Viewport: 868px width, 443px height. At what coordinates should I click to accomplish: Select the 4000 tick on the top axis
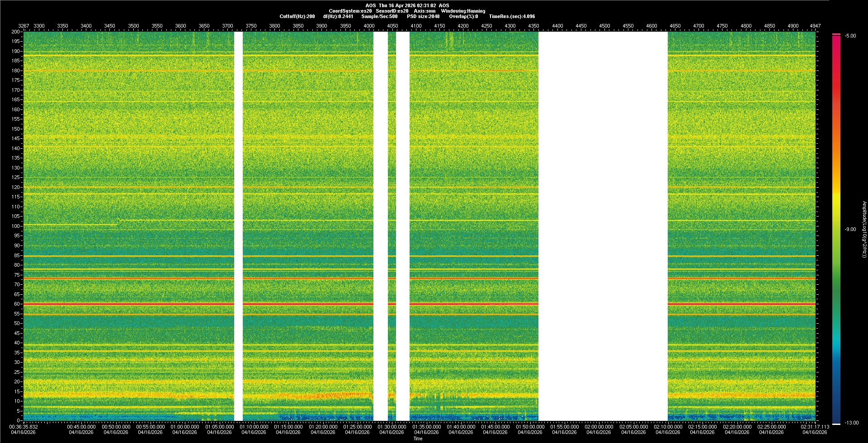(369, 26)
